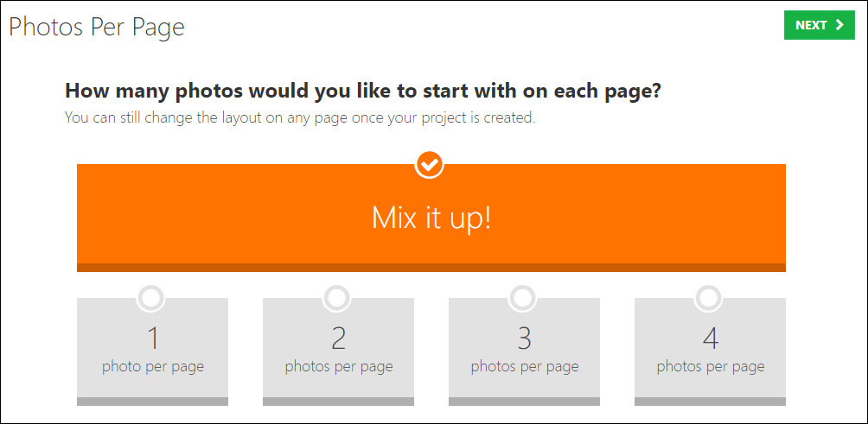Select the radio circle above 1 photo per page
The width and height of the screenshot is (868, 424).
[151, 299]
